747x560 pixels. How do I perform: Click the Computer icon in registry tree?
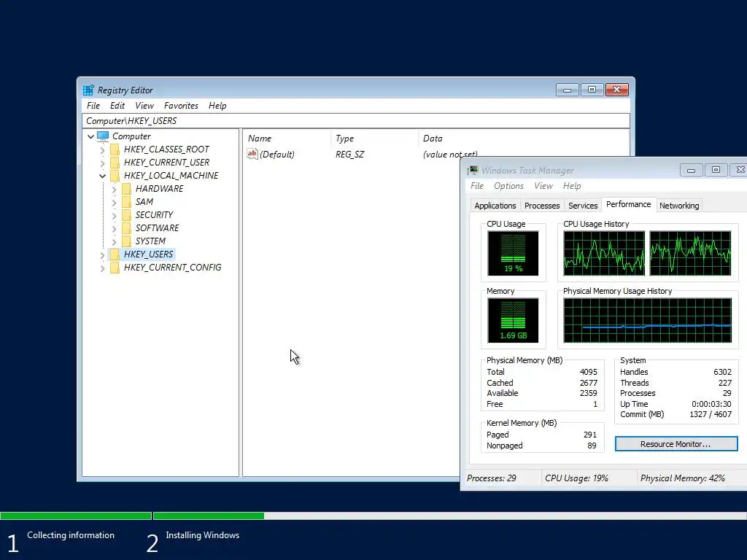pos(103,136)
